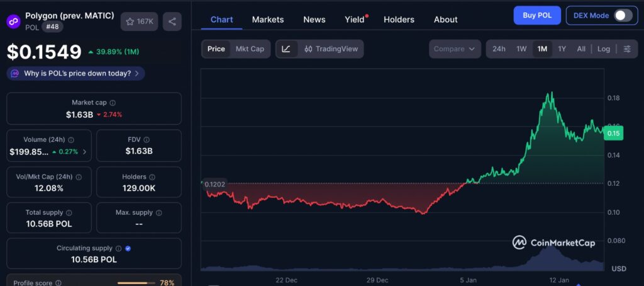
Task: Select the 1W time range
Action: (521, 49)
